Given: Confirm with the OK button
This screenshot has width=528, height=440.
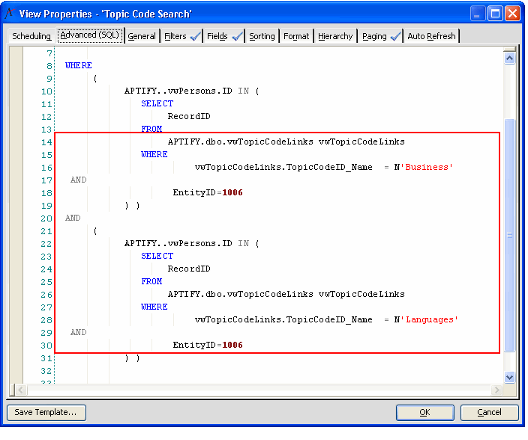Looking at the screenshot, I should (425, 412).
